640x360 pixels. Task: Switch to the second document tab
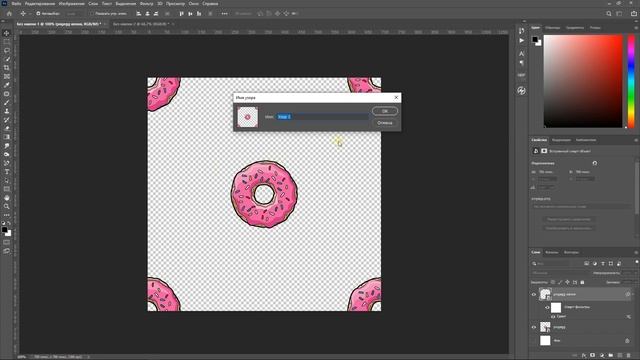[x=140, y=24]
